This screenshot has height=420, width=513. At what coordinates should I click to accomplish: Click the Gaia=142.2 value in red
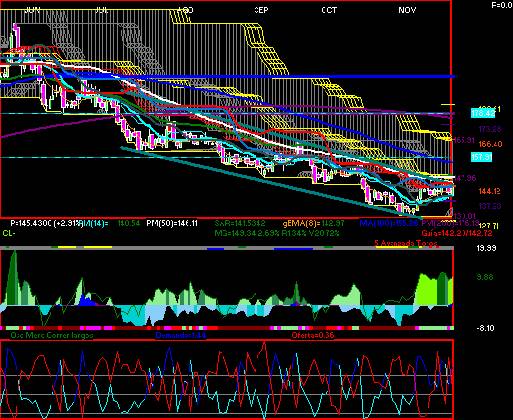tap(456, 233)
